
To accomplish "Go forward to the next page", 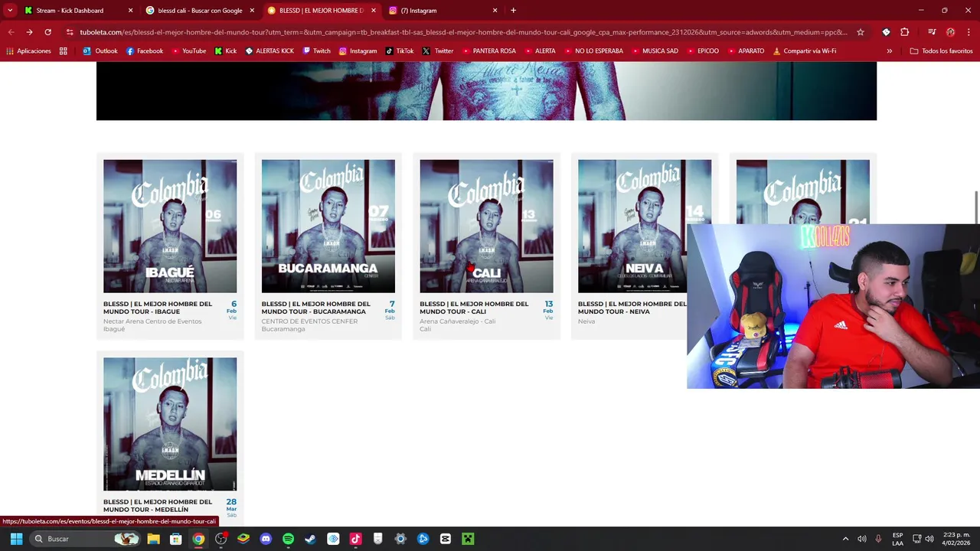I will pos(29,32).
